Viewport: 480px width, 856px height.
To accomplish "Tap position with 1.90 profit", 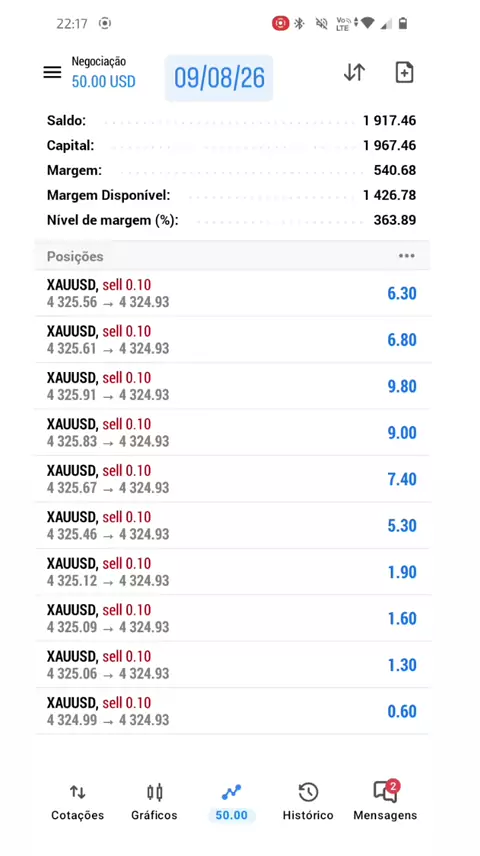I will coord(233,572).
